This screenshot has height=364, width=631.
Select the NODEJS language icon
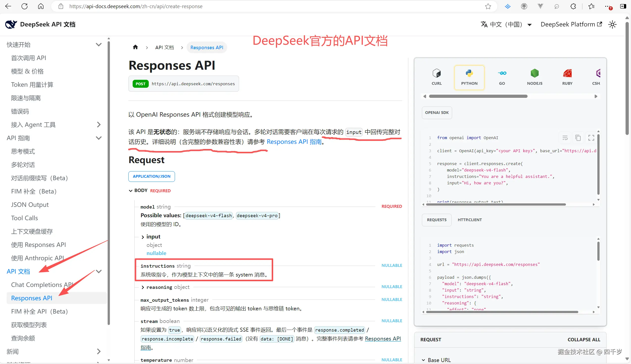535,77
